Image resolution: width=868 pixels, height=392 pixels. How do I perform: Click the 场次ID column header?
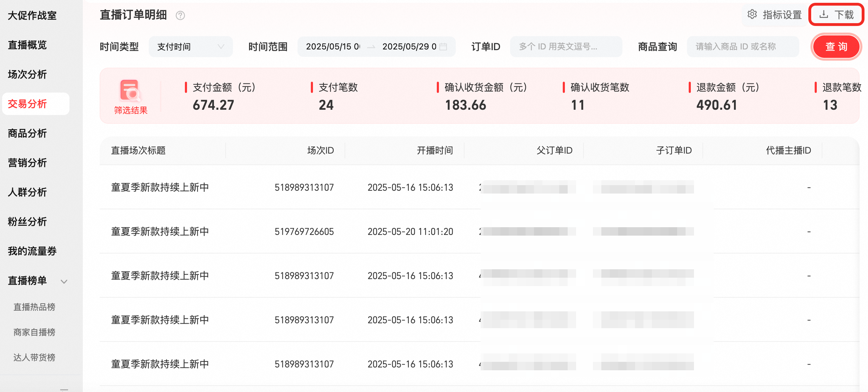[321, 150]
